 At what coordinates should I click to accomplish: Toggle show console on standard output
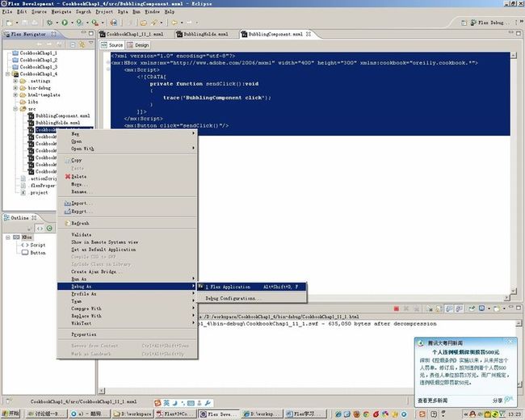[449, 309]
